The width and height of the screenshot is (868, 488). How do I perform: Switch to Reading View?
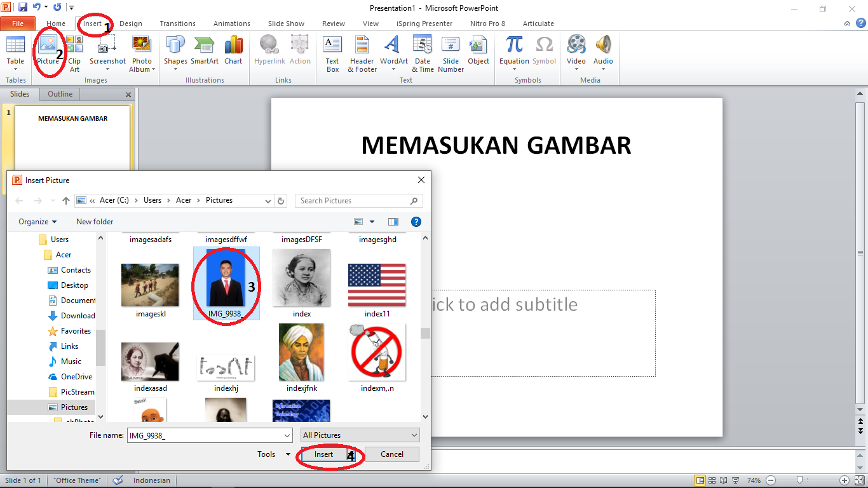tap(723, 480)
